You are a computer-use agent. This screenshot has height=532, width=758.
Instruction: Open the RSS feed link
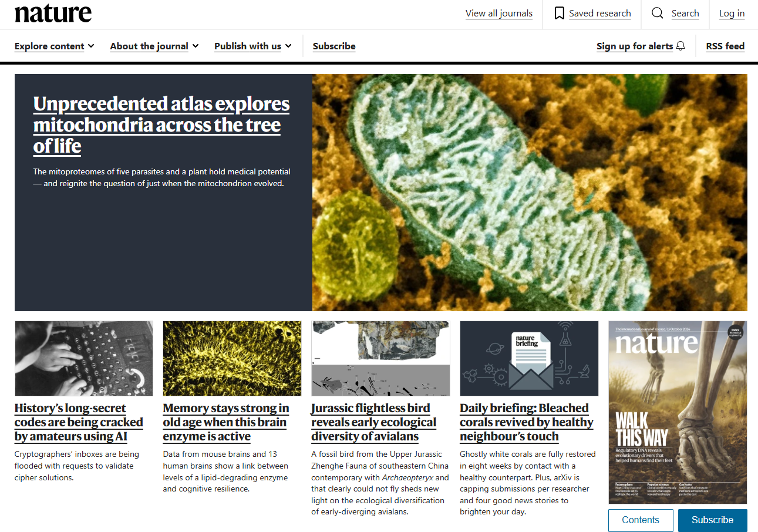click(725, 46)
